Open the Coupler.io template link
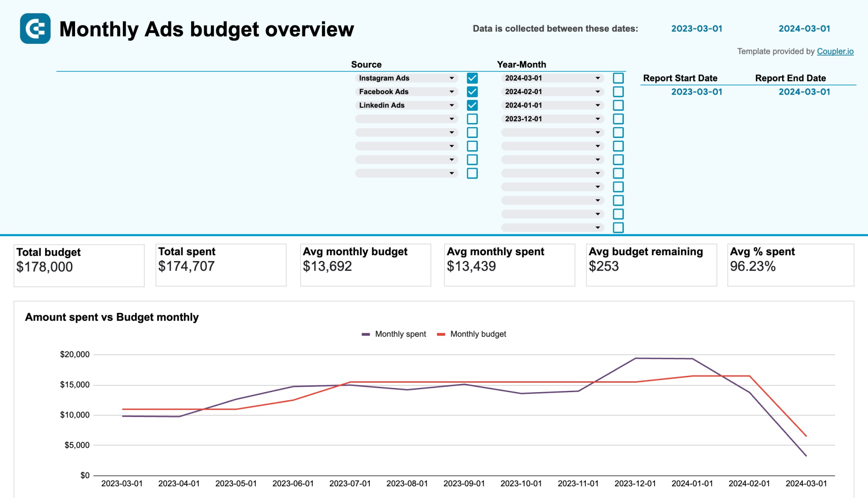Screen dimensions: 868x498 tap(835, 51)
